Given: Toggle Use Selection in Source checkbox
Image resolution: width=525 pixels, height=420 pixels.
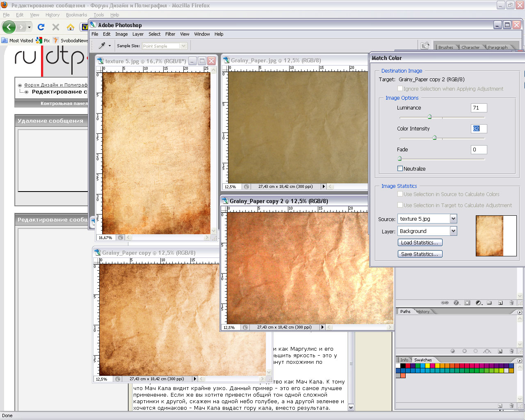Looking at the screenshot, I should click(400, 194).
